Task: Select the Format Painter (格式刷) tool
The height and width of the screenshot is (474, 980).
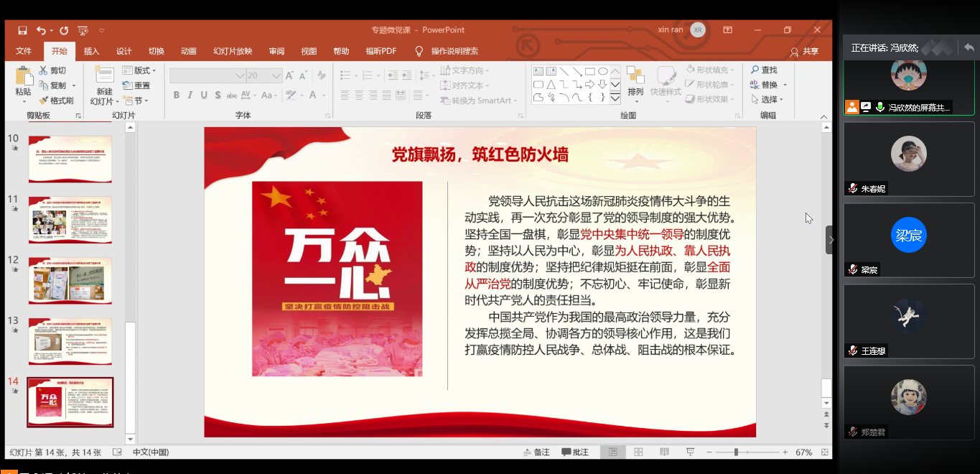Action: pyautogui.click(x=57, y=101)
